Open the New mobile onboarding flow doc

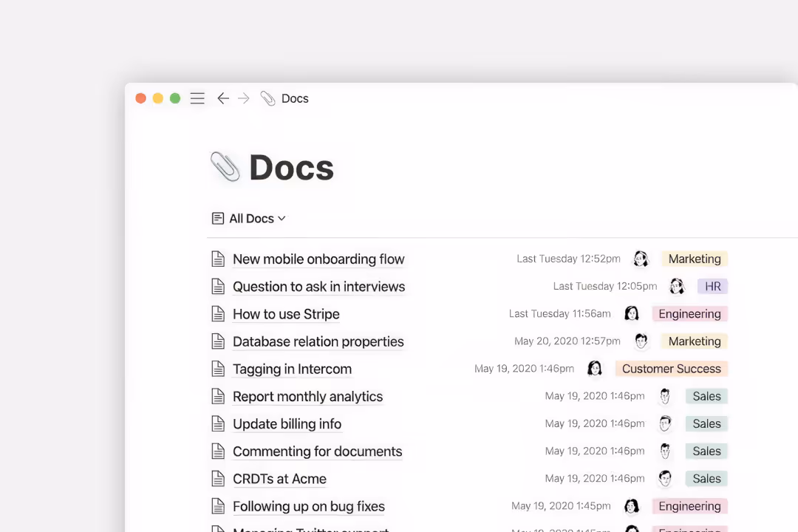click(318, 259)
